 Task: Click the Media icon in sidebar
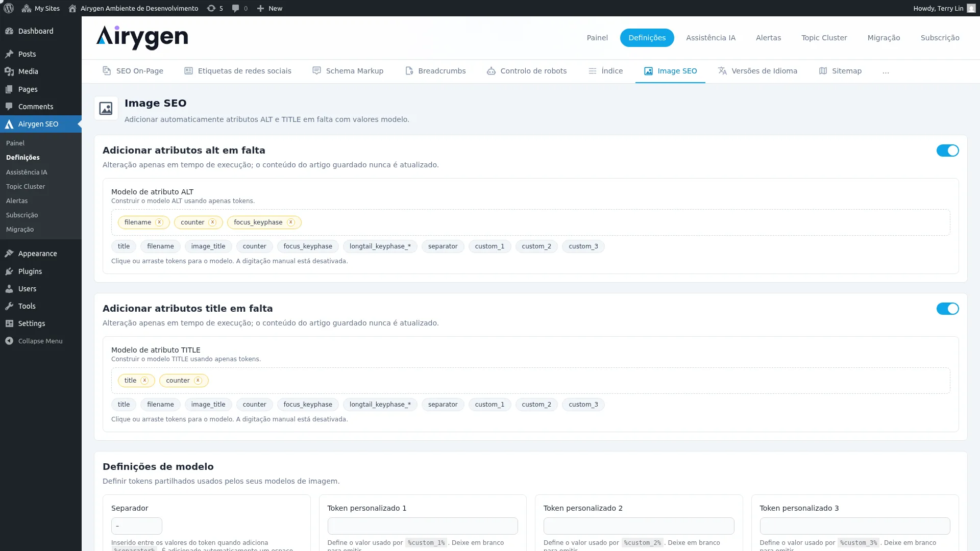coord(9,71)
